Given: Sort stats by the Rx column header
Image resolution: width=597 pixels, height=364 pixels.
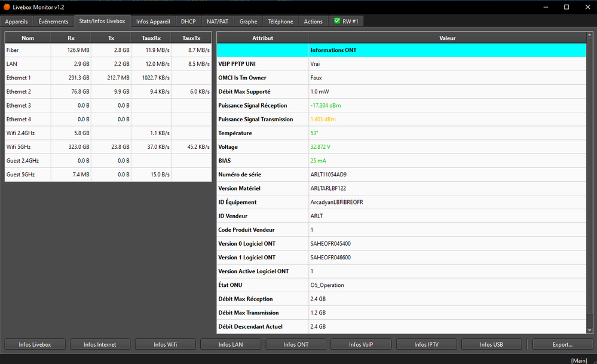Looking at the screenshot, I should click(x=71, y=38).
